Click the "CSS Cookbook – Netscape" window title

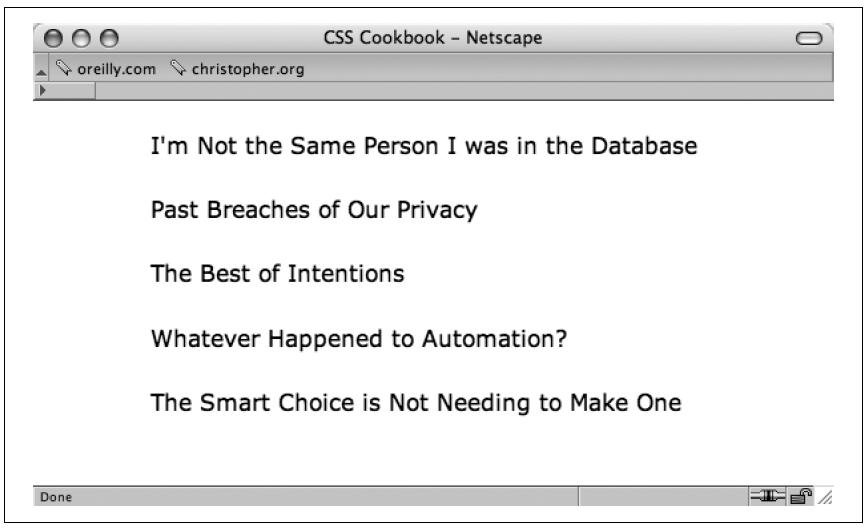(x=433, y=38)
